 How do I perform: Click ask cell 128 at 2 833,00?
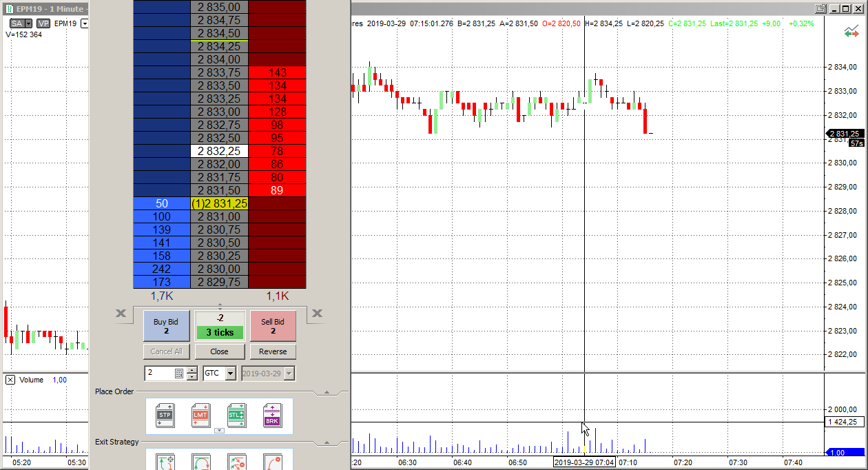(x=278, y=112)
